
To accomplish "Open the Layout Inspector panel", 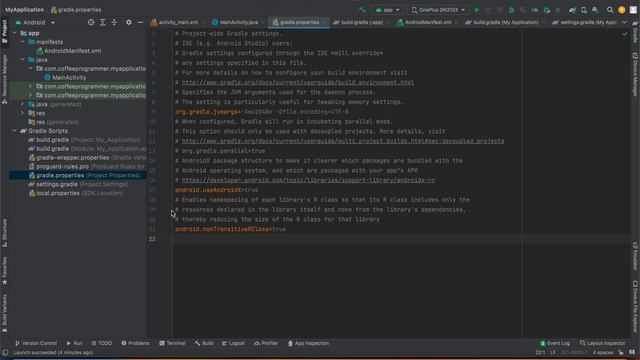I will [x=602, y=343].
